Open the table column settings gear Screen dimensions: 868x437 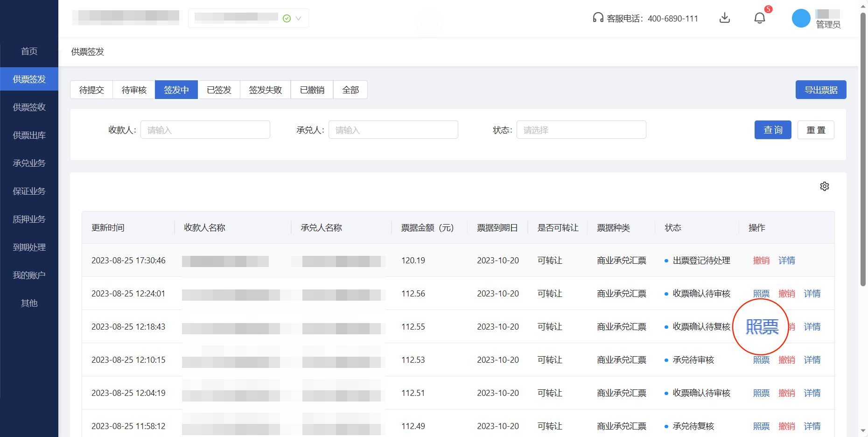click(825, 186)
